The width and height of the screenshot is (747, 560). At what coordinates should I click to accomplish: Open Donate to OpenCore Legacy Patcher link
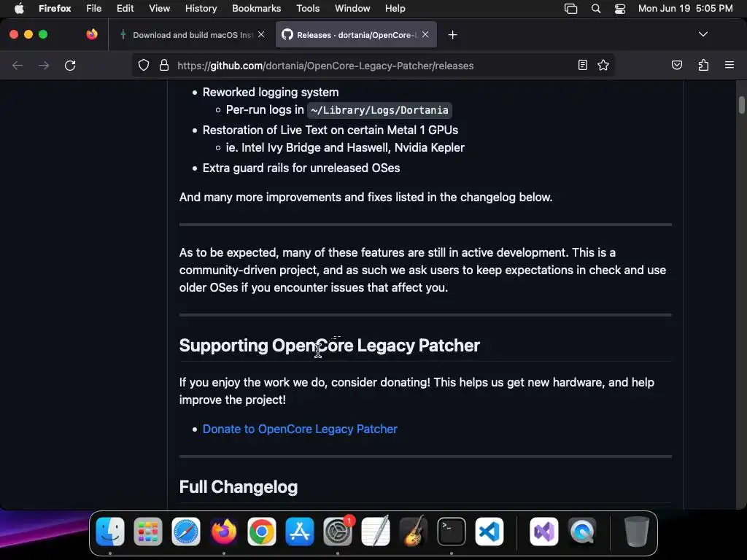[x=300, y=429]
